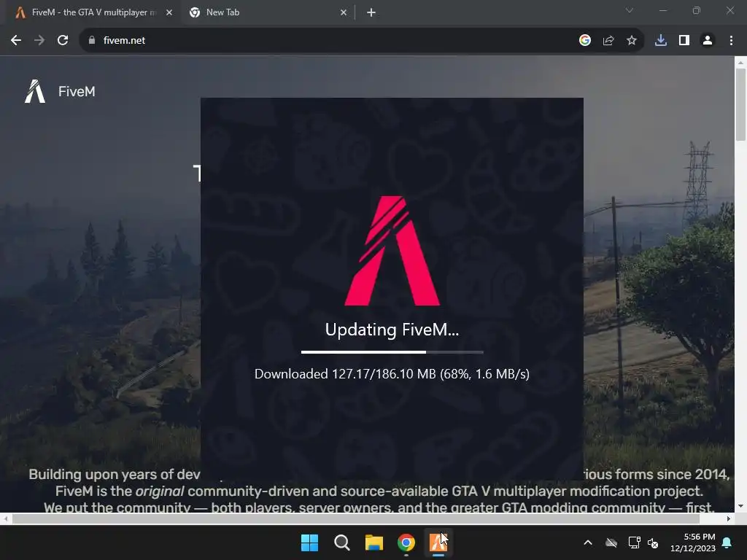Open the Google icon in address bar
The image size is (747, 560).
(585, 41)
